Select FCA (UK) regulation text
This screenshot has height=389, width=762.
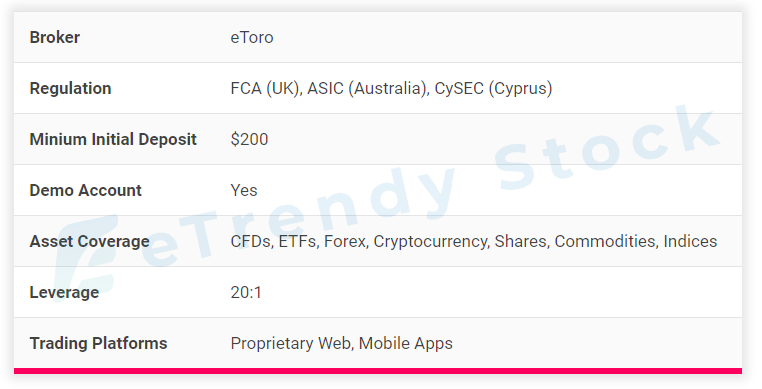click(x=266, y=88)
